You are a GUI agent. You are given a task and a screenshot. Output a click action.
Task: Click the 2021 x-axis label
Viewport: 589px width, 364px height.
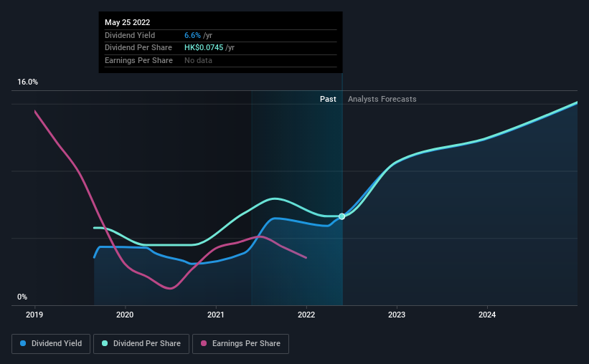[216, 315]
